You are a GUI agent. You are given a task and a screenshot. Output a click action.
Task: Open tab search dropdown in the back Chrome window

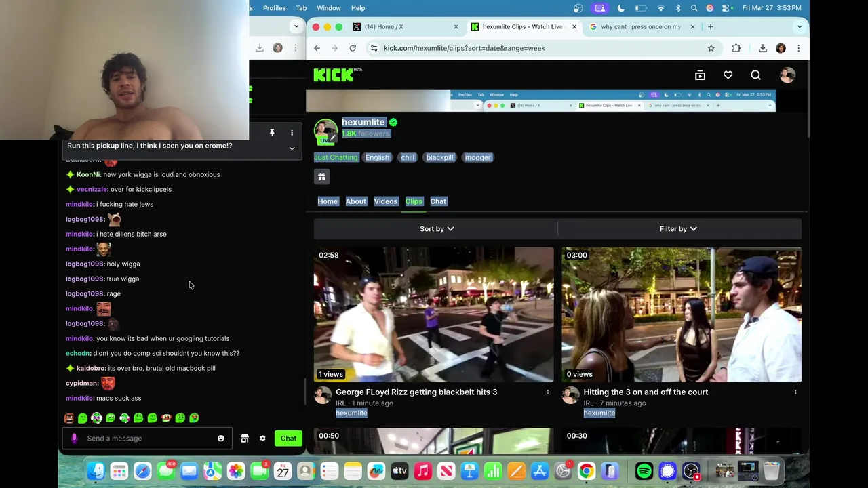click(x=296, y=26)
